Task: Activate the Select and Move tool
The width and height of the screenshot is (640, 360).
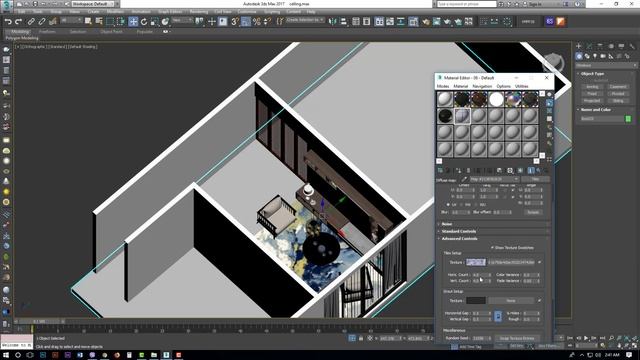Action: tap(133, 22)
